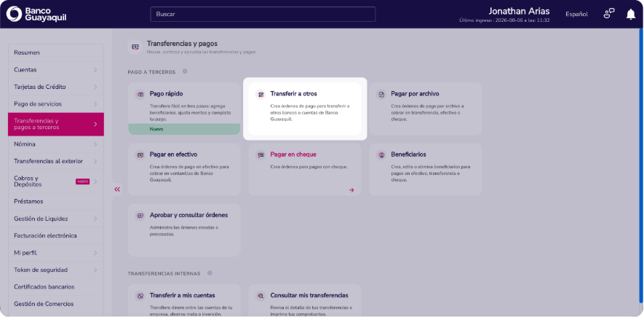Focus the Buscar search field
The image size is (644, 317).
click(x=263, y=14)
